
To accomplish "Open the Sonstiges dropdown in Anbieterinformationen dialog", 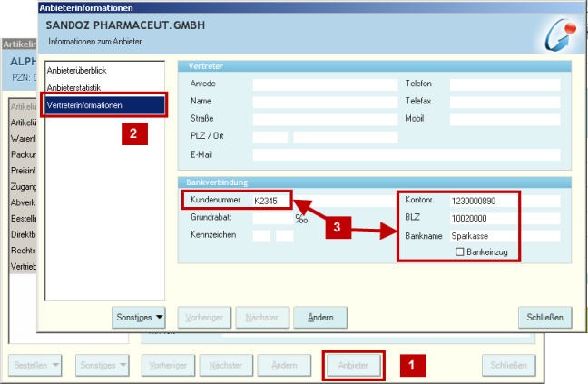I will click(x=139, y=317).
